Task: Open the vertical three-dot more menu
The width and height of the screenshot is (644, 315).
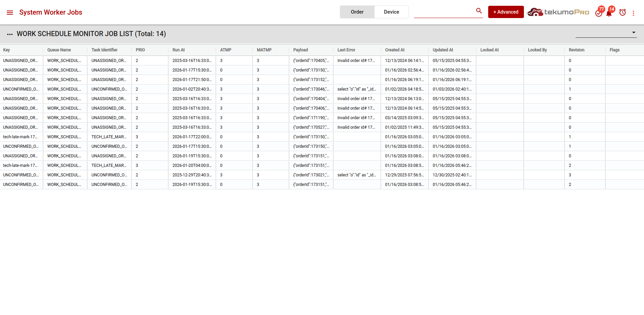Action: (633, 13)
